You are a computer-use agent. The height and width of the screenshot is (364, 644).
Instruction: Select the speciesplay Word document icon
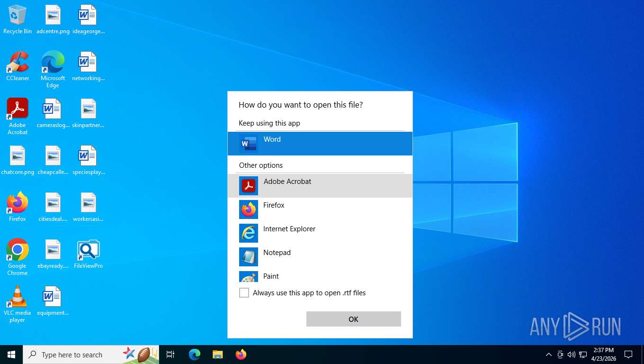[89, 160]
